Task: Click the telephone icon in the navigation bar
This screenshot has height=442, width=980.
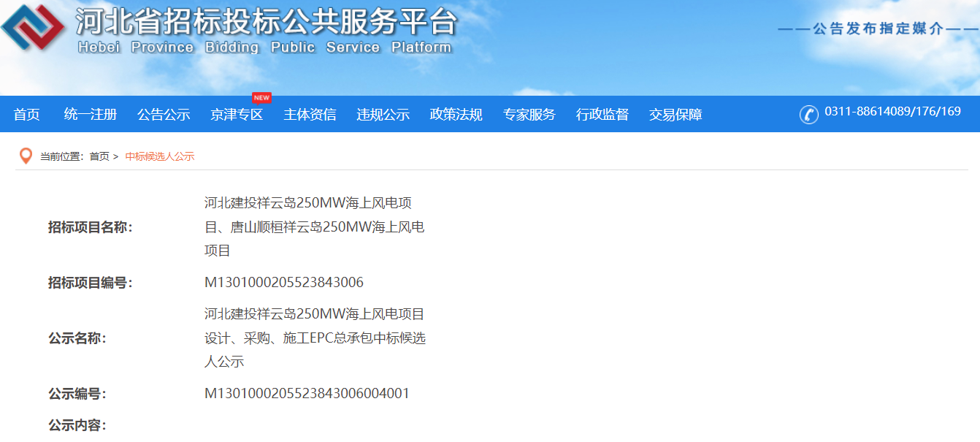Action: (x=808, y=115)
